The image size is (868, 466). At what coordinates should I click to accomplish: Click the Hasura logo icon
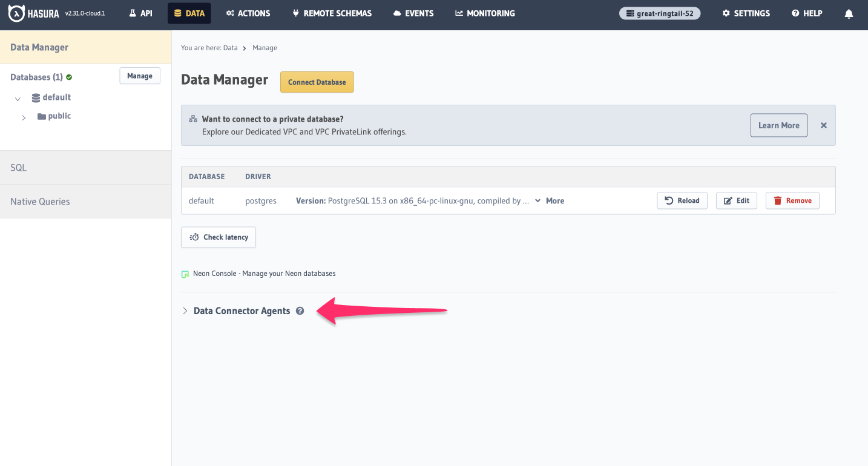(15, 13)
